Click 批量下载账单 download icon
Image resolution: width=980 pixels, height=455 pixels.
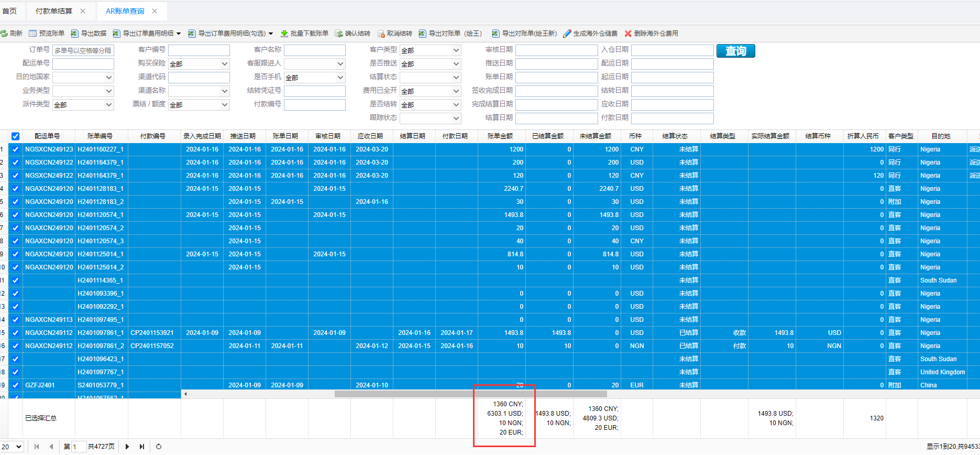coord(284,34)
